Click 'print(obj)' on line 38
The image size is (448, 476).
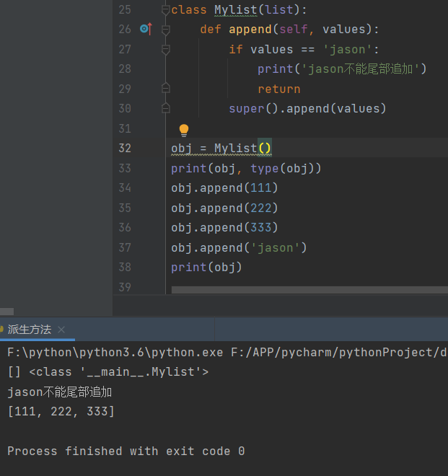tap(206, 267)
